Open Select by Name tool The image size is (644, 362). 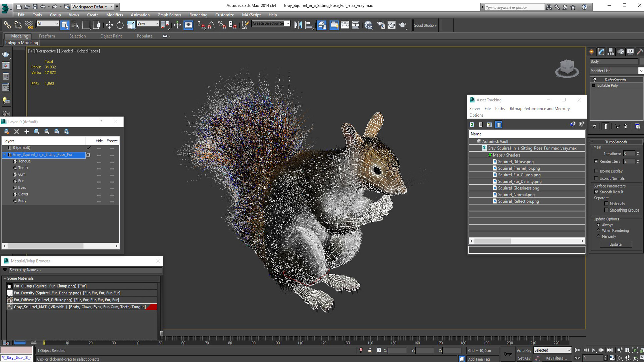coord(75,25)
